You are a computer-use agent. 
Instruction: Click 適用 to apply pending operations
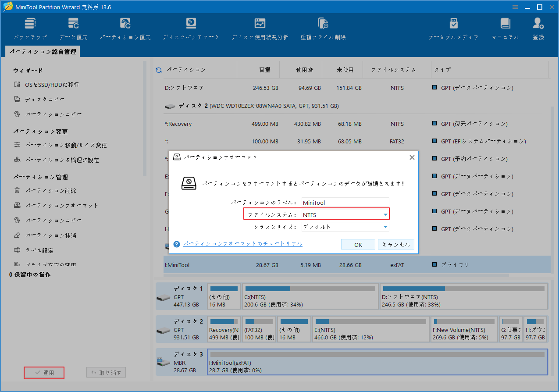[x=44, y=373]
